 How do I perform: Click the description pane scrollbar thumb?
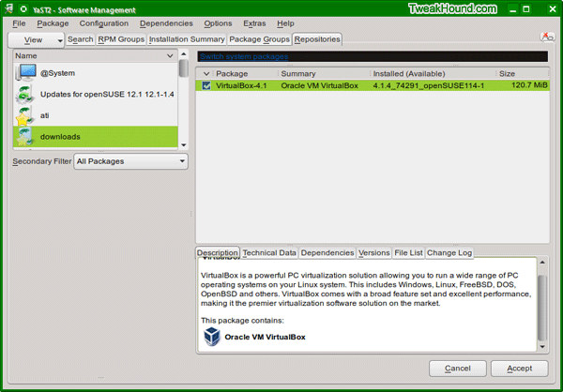point(542,308)
